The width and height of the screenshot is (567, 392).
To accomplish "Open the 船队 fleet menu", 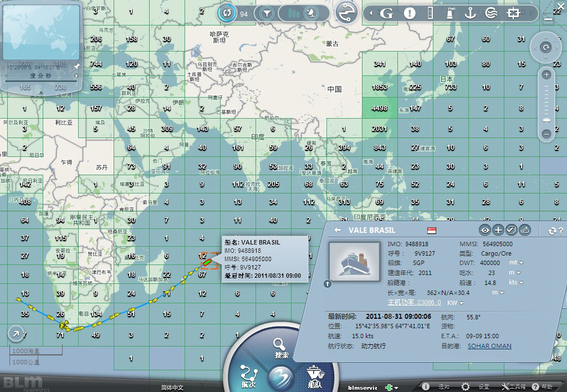I will click(x=315, y=376).
